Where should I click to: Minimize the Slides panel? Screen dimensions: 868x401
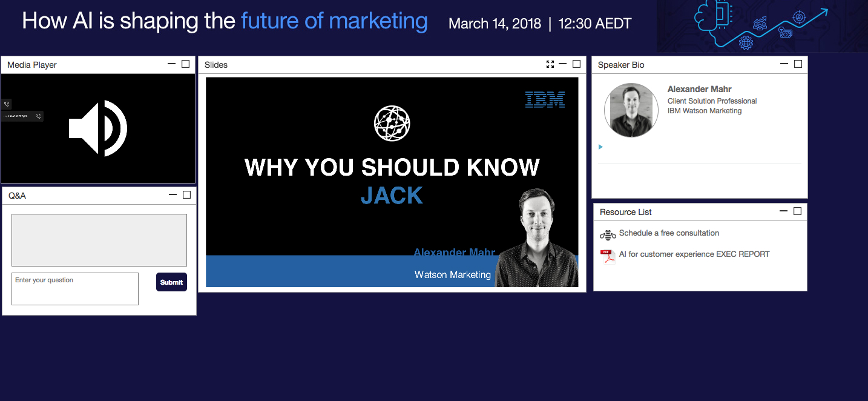coord(563,64)
